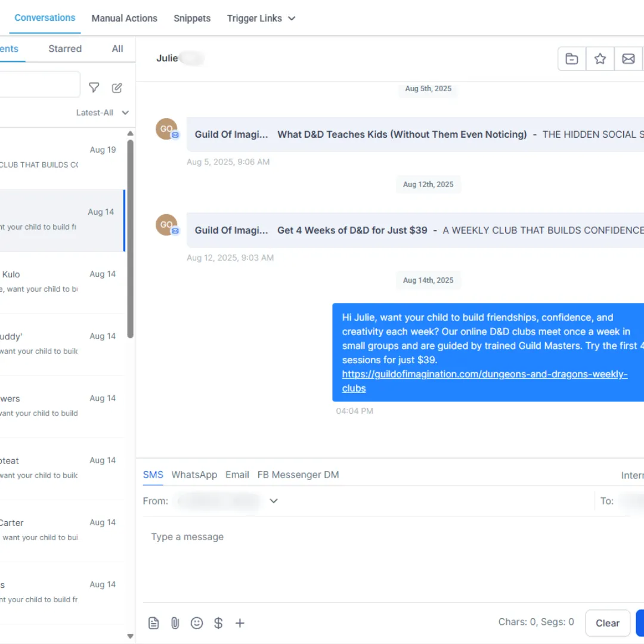Select the Starred conversations tab
Viewport: 644px width, 644px height.
tap(65, 49)
